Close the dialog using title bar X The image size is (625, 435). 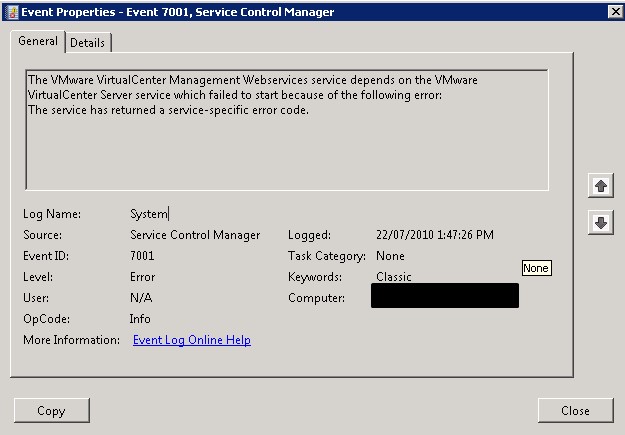614,12
